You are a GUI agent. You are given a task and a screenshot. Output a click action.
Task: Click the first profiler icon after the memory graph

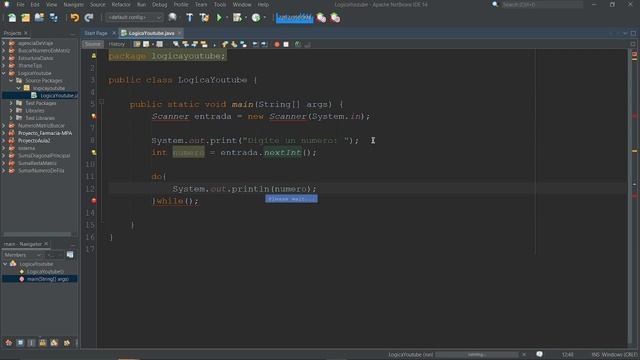(321, 18)
